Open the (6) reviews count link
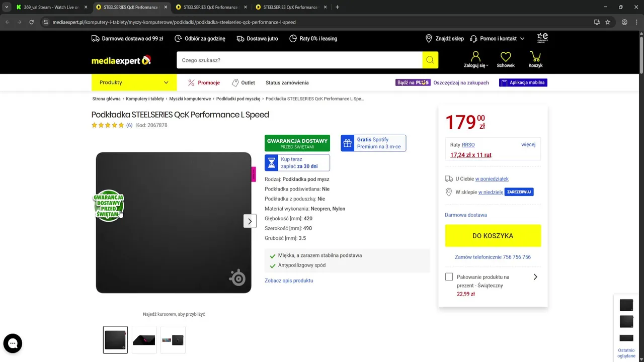This screenshot has height=362, width=644. [x=129, y=125]
